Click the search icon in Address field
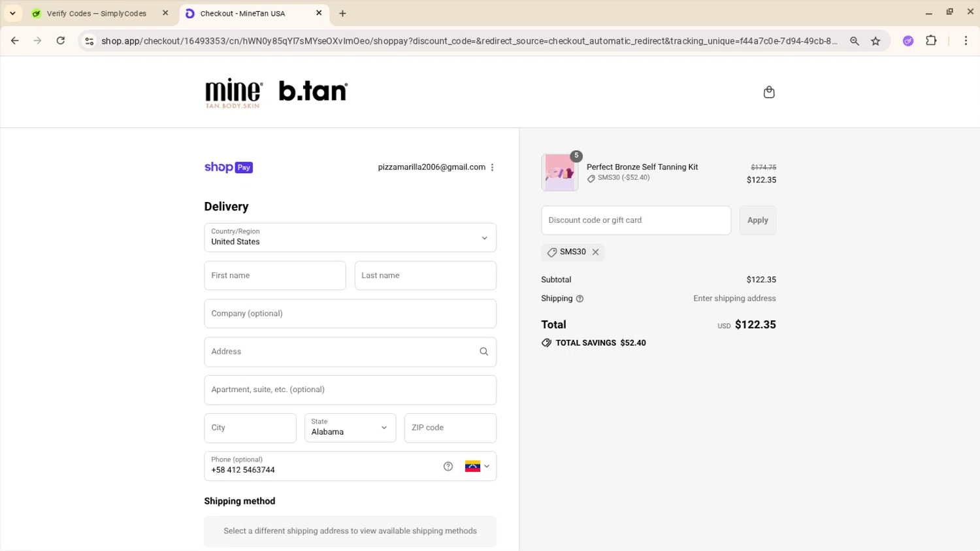The width and height of the screenshot is (980, 551). [x=483, y=352]
